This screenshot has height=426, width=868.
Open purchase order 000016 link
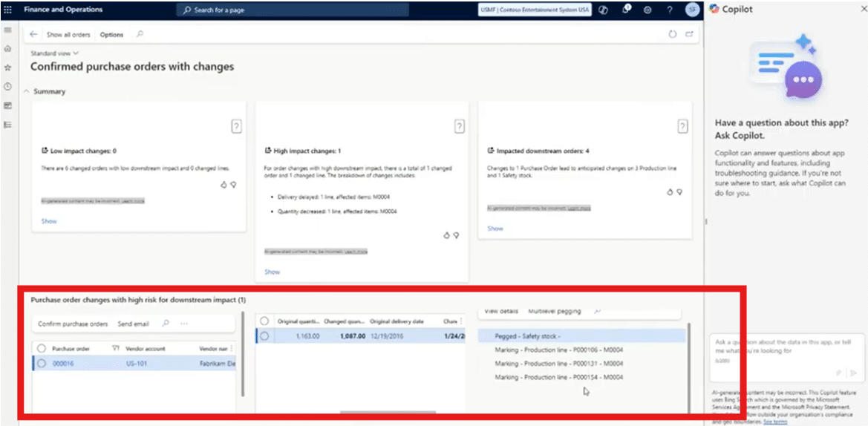pos(63,363)
